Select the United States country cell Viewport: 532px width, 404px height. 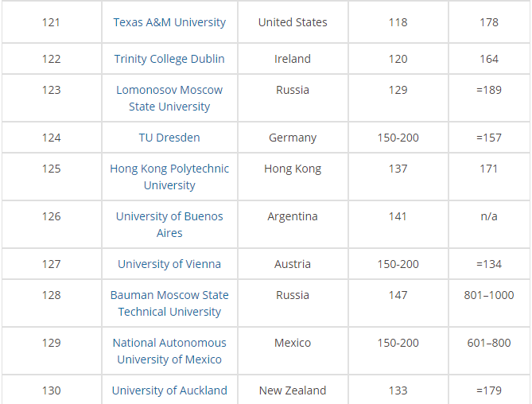tap(293, 22)
